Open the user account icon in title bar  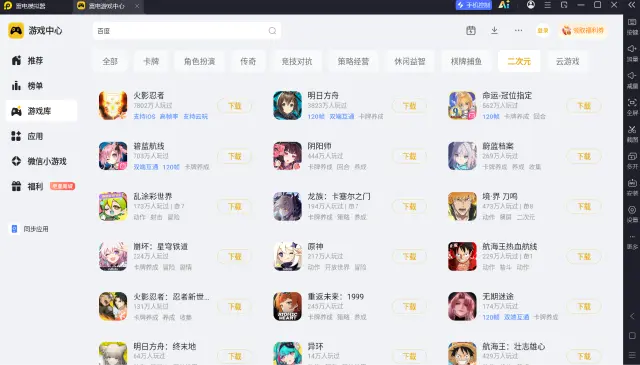[x=531, y=5]
